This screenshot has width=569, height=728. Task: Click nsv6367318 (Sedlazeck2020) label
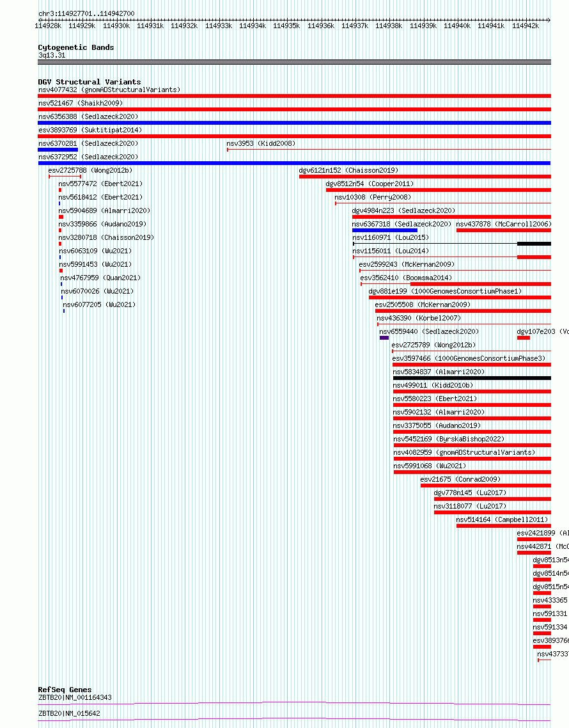pos(401,225)
